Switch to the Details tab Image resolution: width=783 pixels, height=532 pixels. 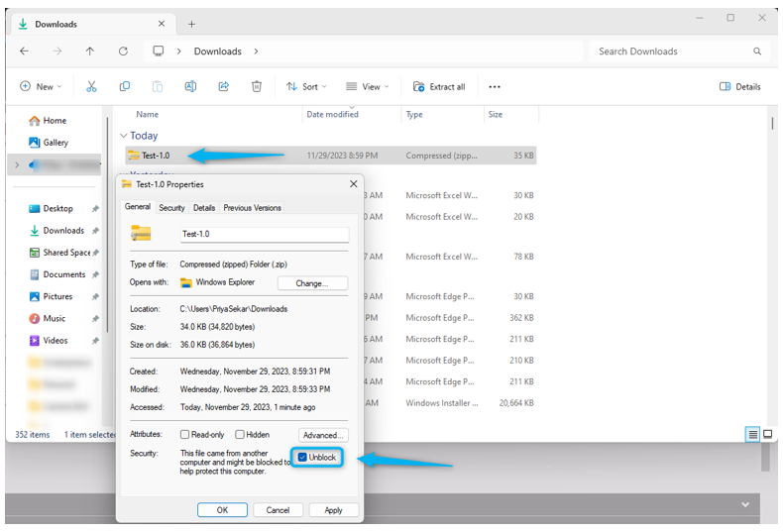pos(204,208)
